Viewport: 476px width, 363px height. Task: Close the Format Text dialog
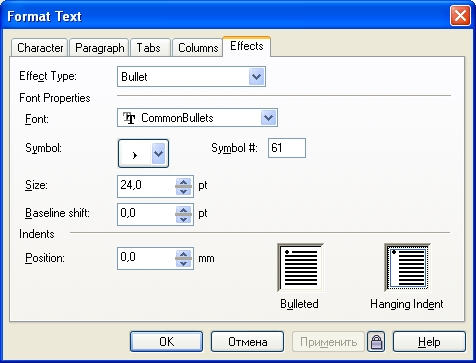coord(460,16)
